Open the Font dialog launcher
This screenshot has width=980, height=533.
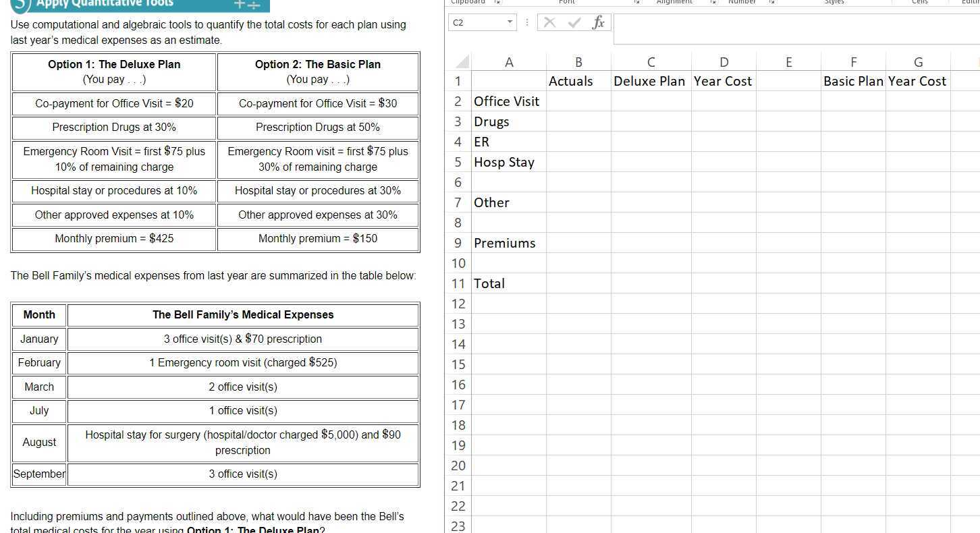[x=636, y=2]
